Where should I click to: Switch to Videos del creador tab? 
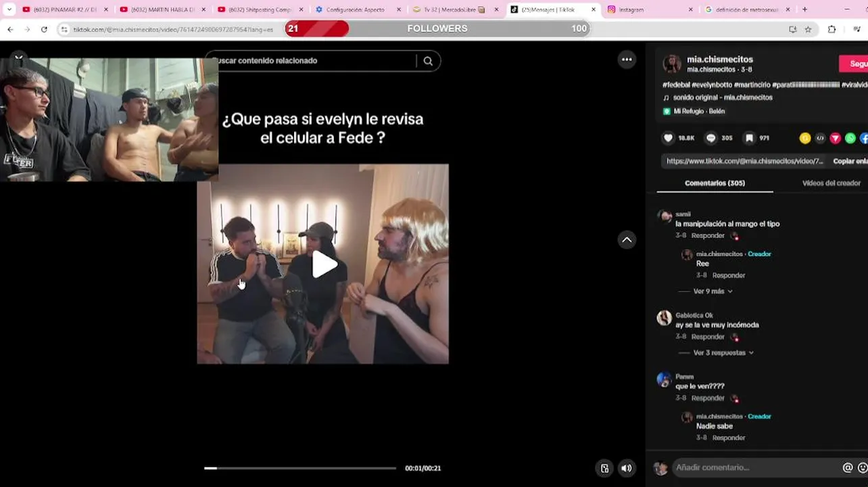click(x=831, y=183)
